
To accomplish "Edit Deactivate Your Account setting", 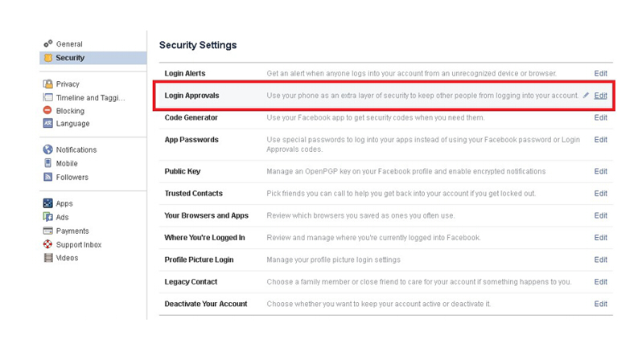I will pos(600,304).
